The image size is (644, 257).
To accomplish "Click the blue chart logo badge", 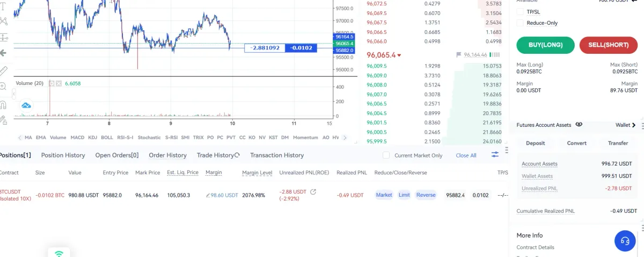I will point(26,105).
